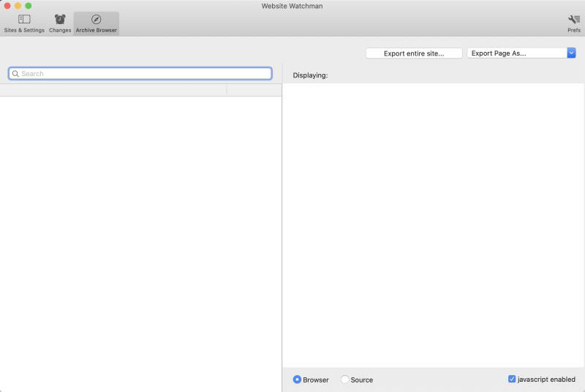The image size is (585, 392).
Task: Click the Export entire site button
Action: pos(414,53)
